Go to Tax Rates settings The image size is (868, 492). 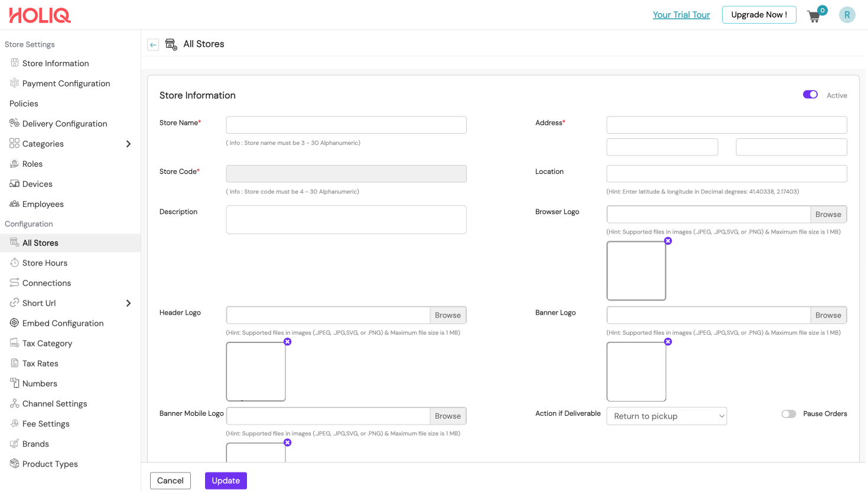coord(40,364)
